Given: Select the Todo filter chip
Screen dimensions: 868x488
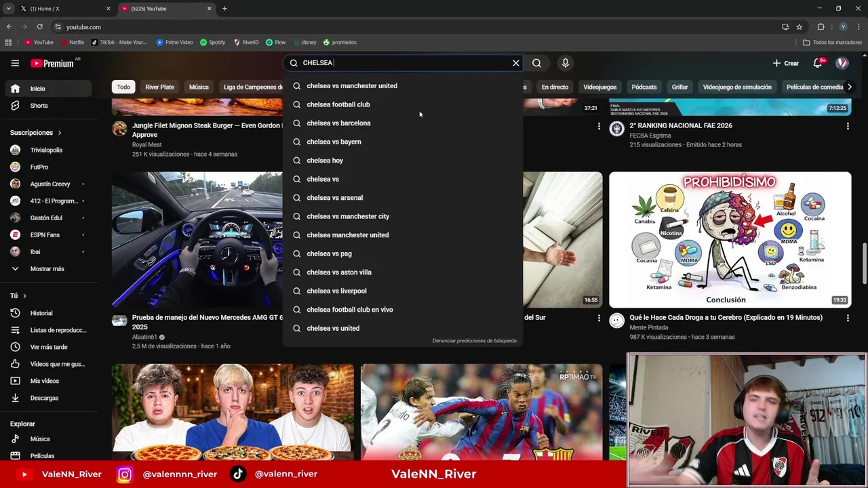Looking at the screenshot, I should (123, 87).
